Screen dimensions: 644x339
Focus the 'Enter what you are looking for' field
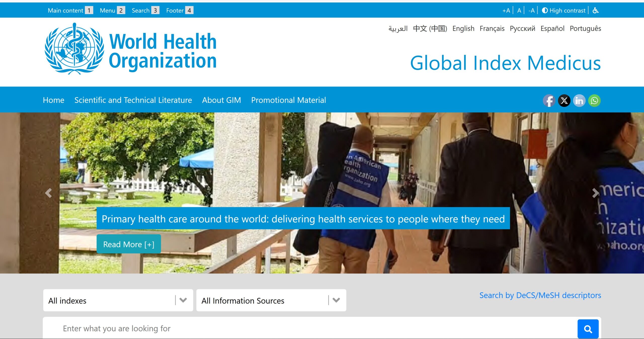click(x=309, y=328)
